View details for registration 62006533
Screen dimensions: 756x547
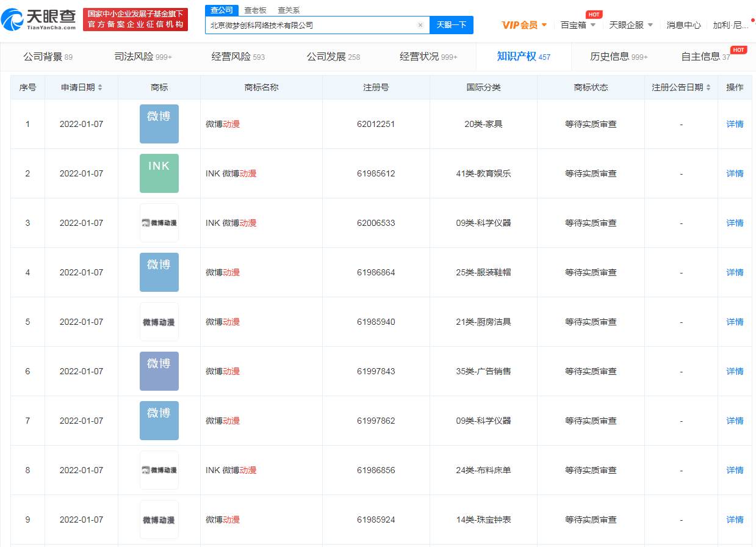pyautogui.click(x=735, y=223)
